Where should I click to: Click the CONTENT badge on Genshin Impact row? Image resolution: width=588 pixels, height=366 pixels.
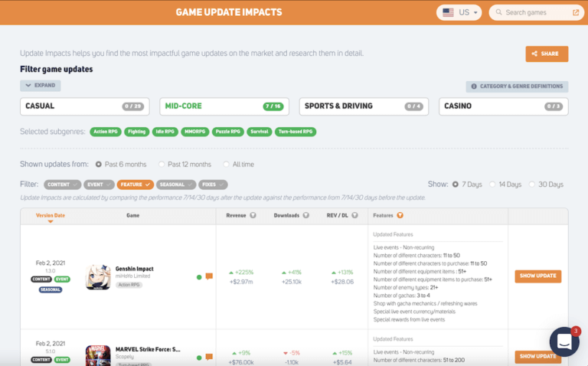(x=41, y=279)
